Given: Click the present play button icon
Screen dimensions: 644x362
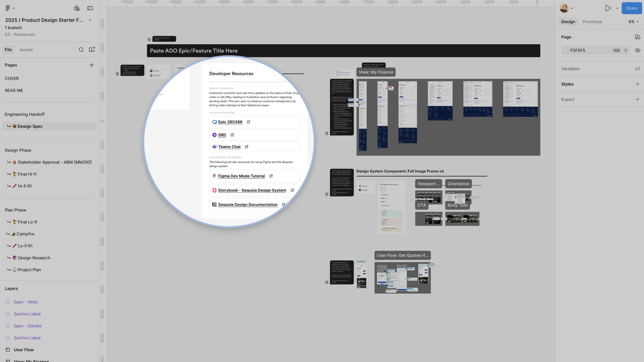Looking at the screenshot, I should [608, 8].
